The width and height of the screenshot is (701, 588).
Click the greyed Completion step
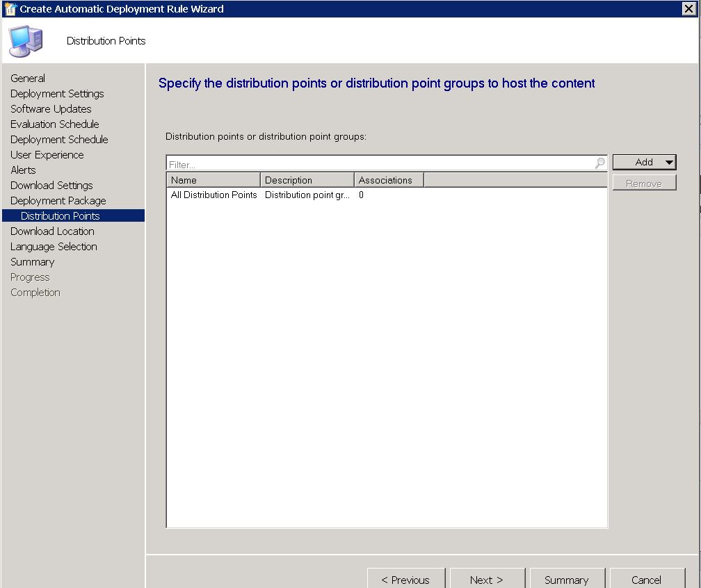[x=35, y=292]
